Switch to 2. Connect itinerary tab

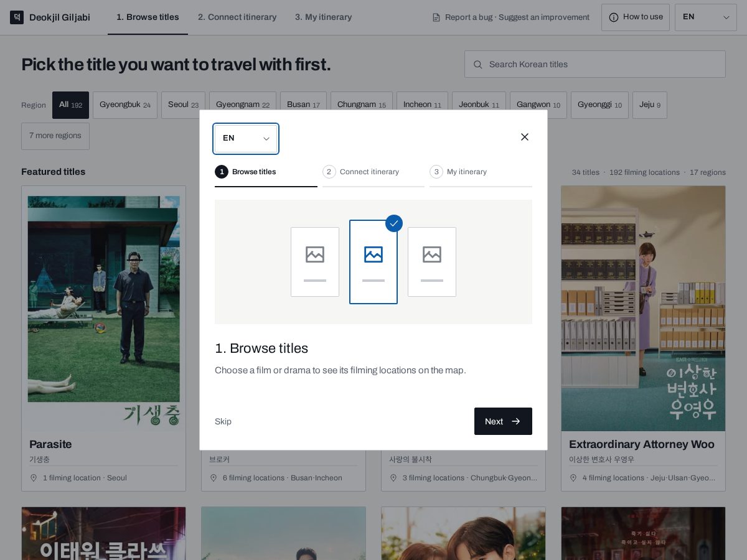click(x=237, y=17)
